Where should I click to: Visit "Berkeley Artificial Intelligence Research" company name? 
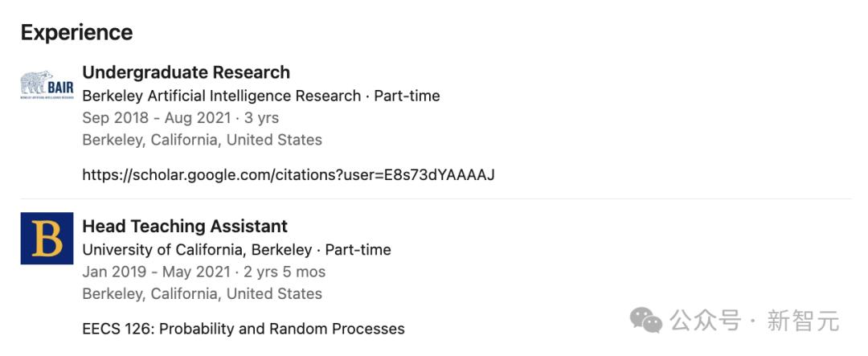tap(221, 96)
